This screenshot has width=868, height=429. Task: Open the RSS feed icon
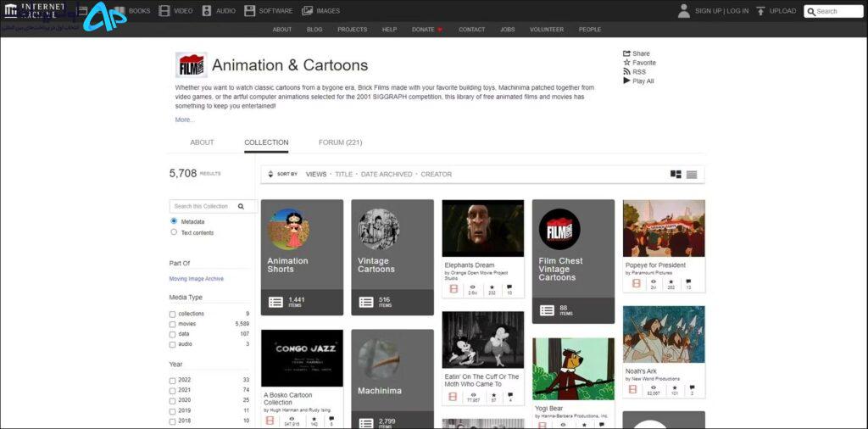point(626,71)
